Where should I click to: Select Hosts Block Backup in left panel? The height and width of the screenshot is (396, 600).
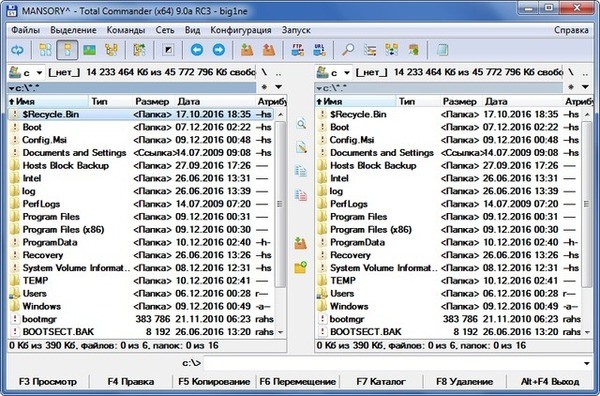(141, 166)
